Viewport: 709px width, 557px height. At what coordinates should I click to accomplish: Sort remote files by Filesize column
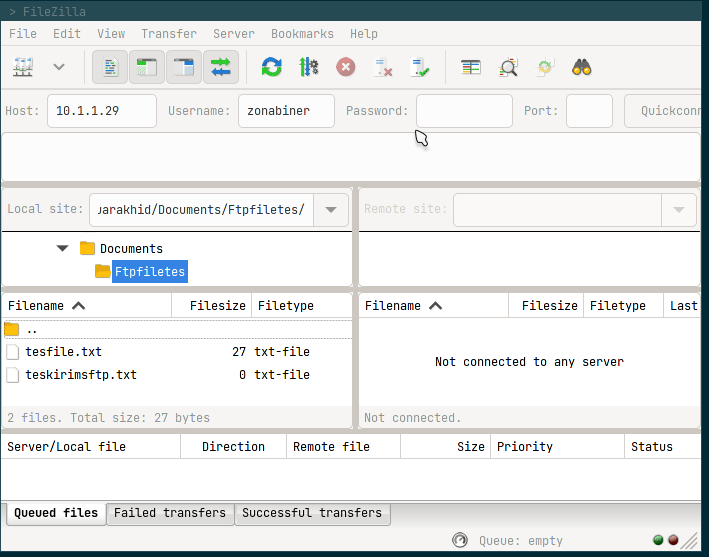click(x=546, y=306)
